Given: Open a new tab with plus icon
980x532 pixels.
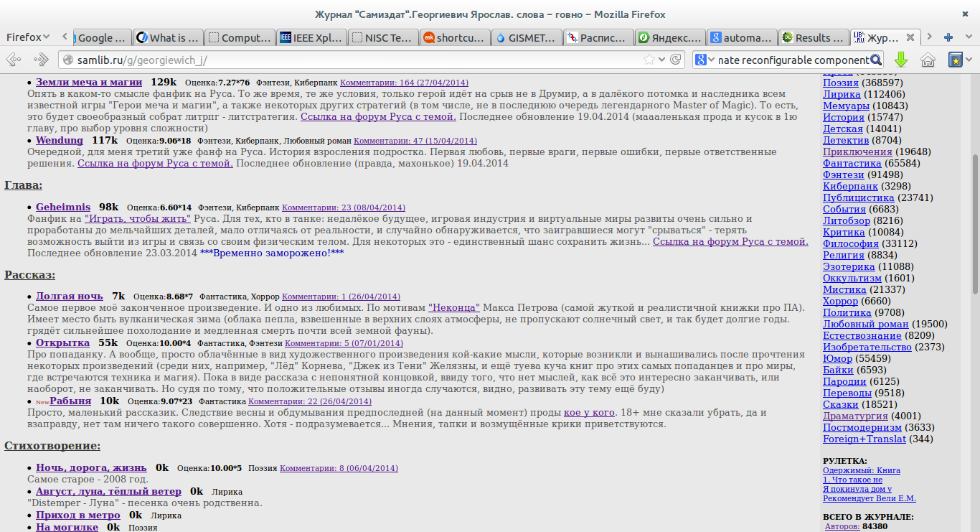Looking at the screenshot, I should (948, 37).
